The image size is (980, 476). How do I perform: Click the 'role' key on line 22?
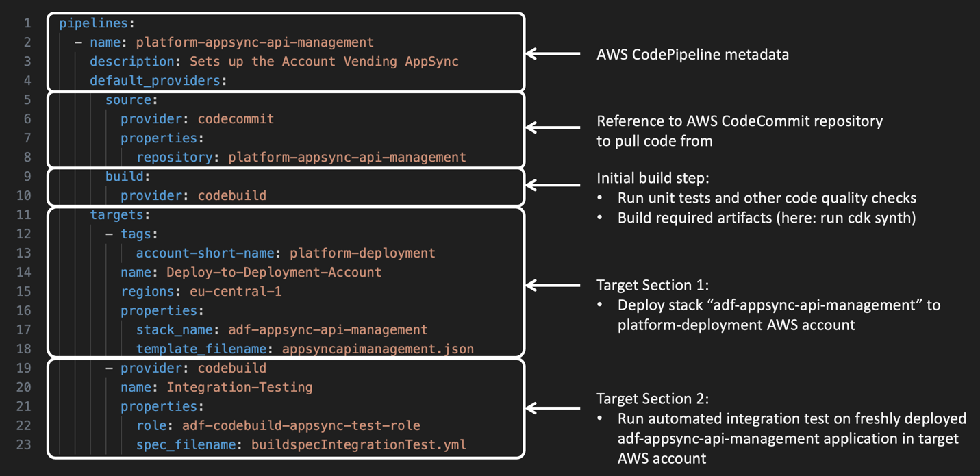(151, 426)
